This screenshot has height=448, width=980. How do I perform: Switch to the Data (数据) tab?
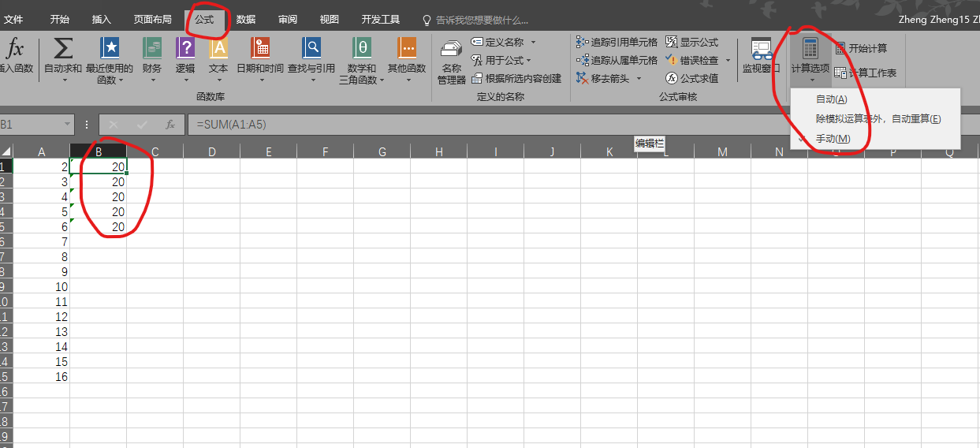(245, 19)
